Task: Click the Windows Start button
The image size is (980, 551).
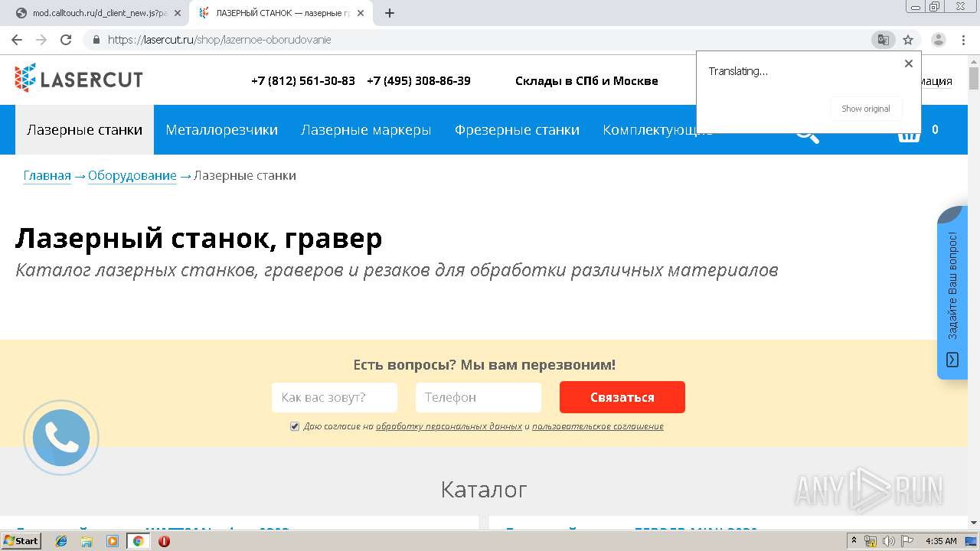Action: point(21,541)
